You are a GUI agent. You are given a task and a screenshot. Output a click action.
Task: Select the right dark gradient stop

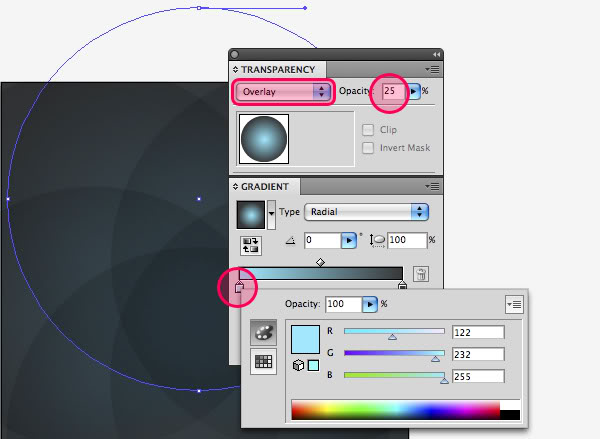point(402,285)
